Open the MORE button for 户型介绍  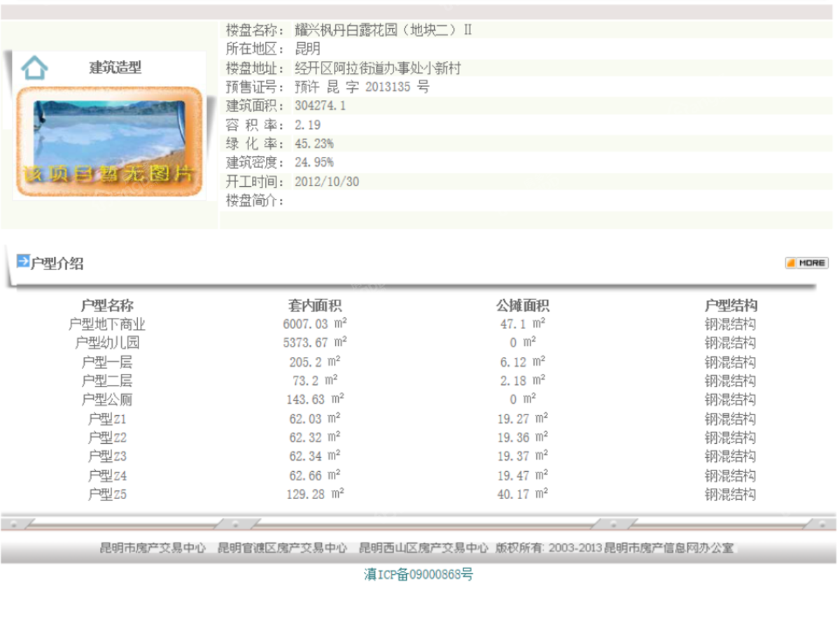(806, 262)
